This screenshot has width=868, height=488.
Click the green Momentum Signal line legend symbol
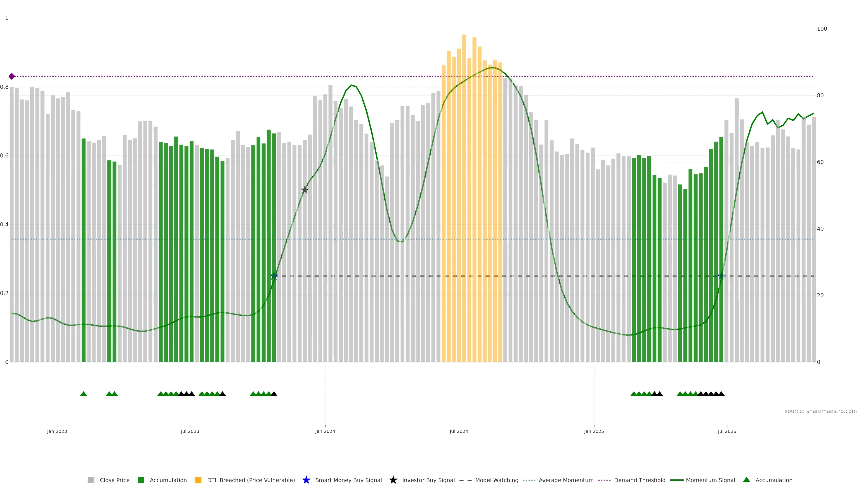[677, 480]
